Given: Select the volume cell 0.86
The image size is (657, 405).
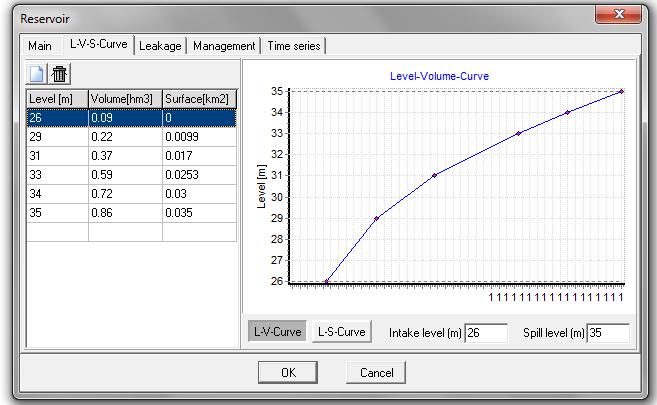Looking at the screenshot, I should coord(125,213).
